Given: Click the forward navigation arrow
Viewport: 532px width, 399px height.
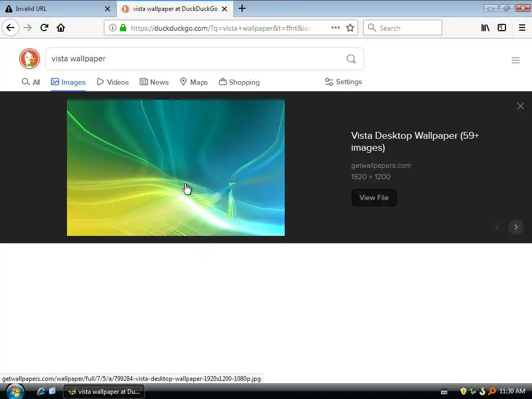Looking at the screenshot, I should pos(28,28).
